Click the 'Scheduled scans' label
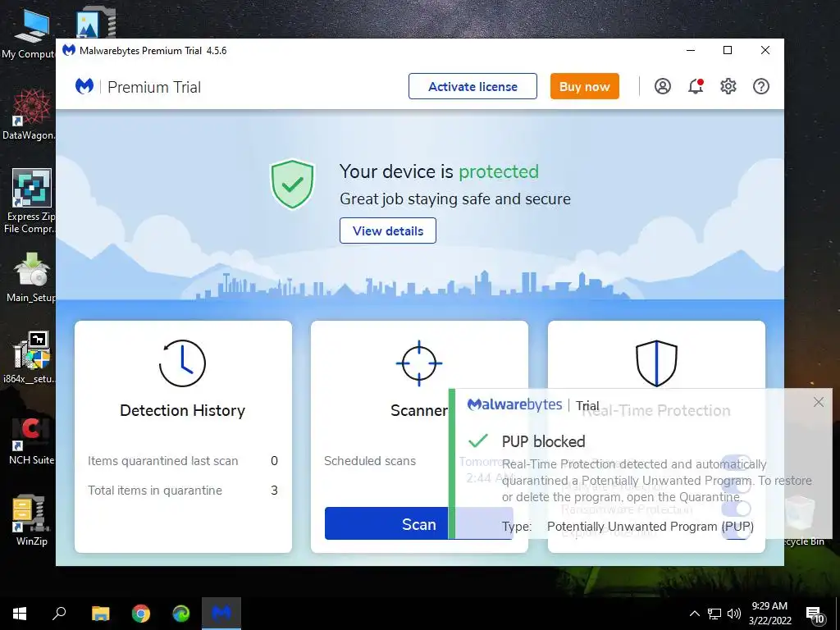This screenshot has height=630, width=840. (370, 461)
